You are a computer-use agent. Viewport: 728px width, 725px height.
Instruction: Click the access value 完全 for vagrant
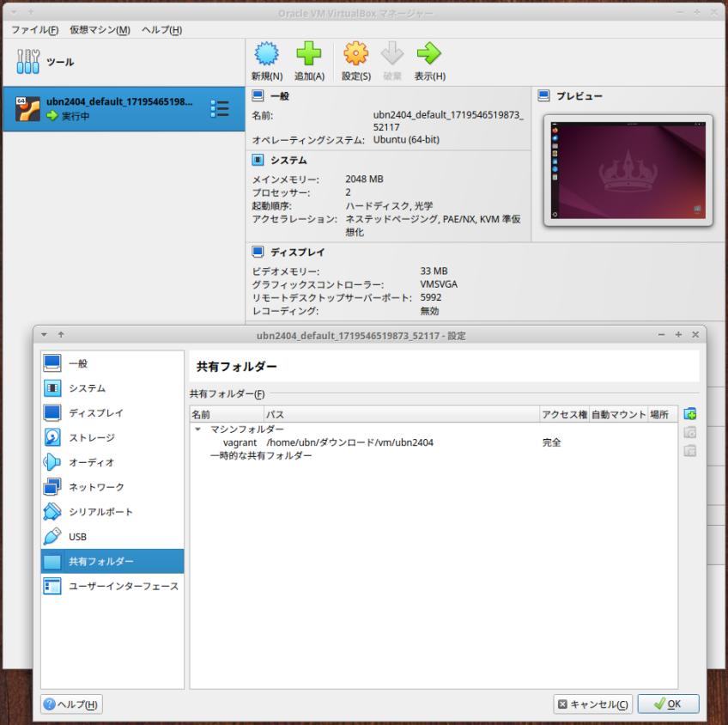coord(551,442)
